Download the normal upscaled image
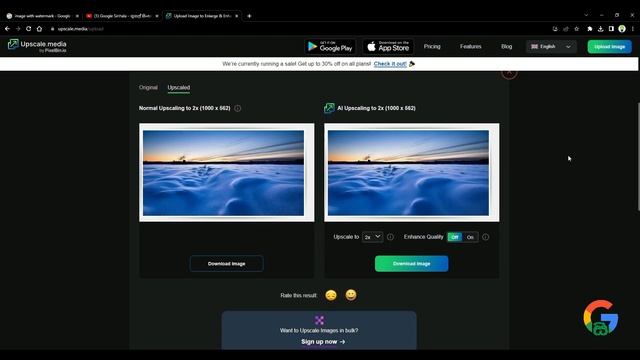The height and width of the screenshot is (360, 640). (227, 264)
